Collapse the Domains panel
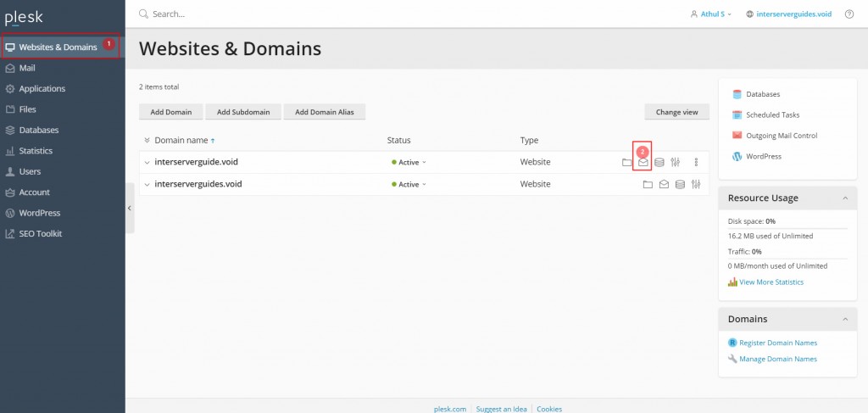 (x=844, y=319)
